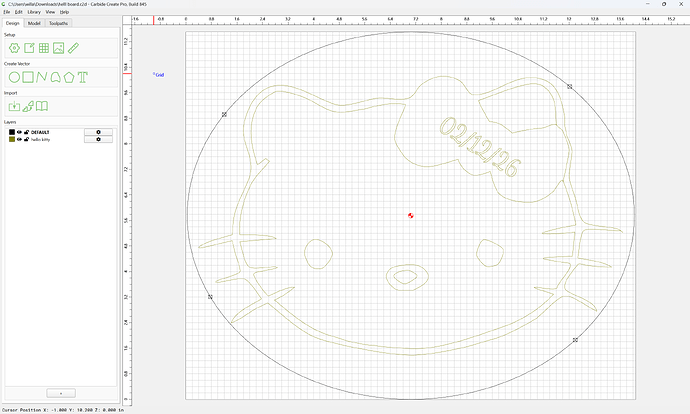
Task: Select the Polygon vector tool
Action: (x=69, y=77)
